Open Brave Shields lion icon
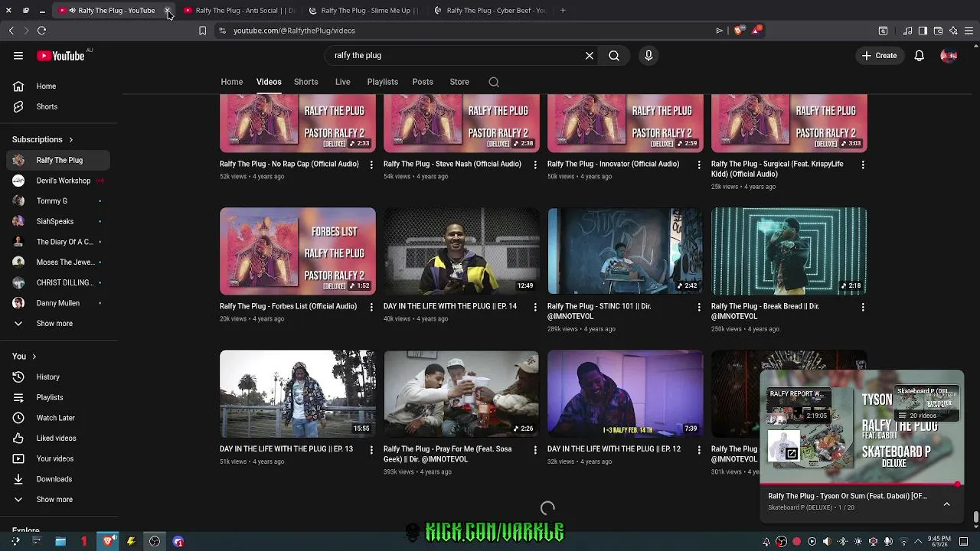Screen dimensions: 980x551 [738, 31]
